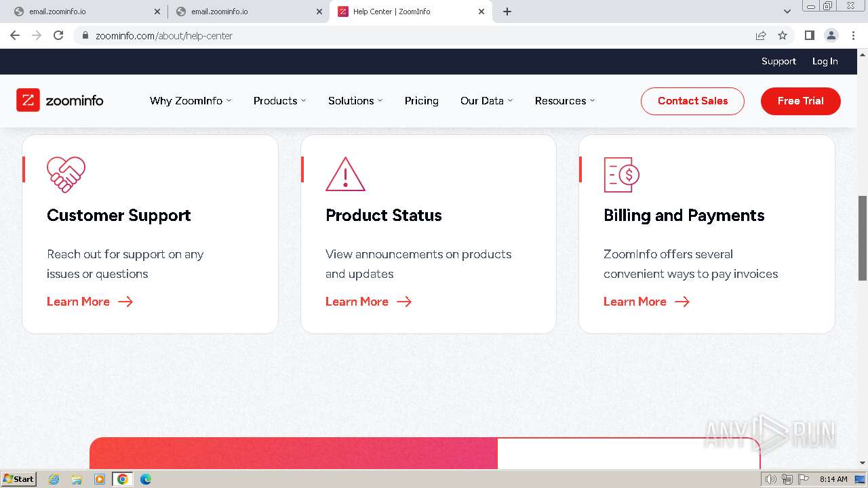Click the scrollbar down arrow
Screen dimensions: 868x488
pos(863,464)
